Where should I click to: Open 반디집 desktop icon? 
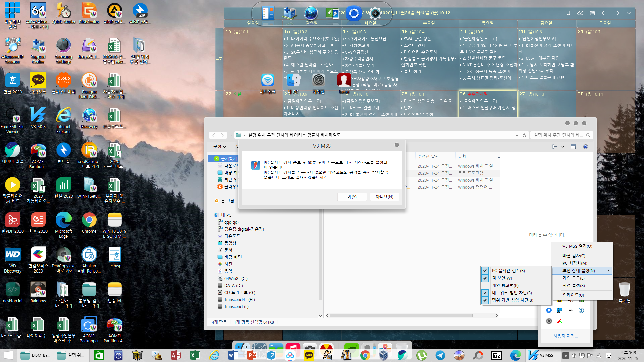pyautogui.click(x=63, y=153)
